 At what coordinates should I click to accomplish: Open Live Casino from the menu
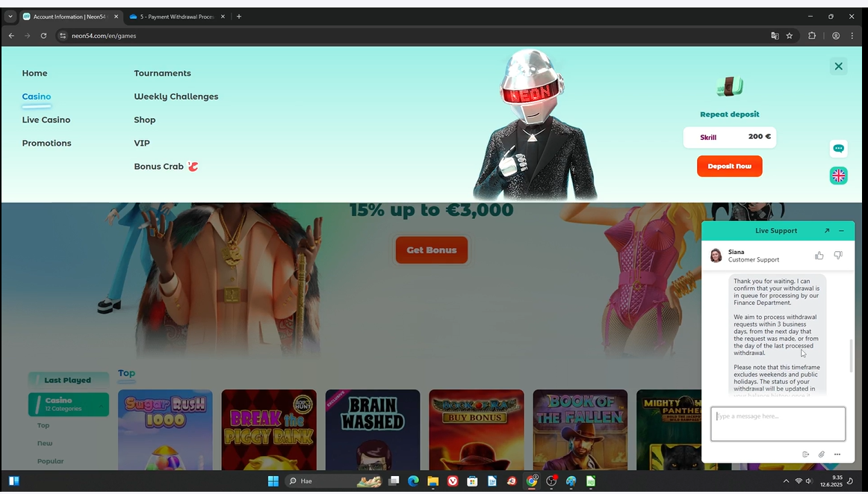46,120
